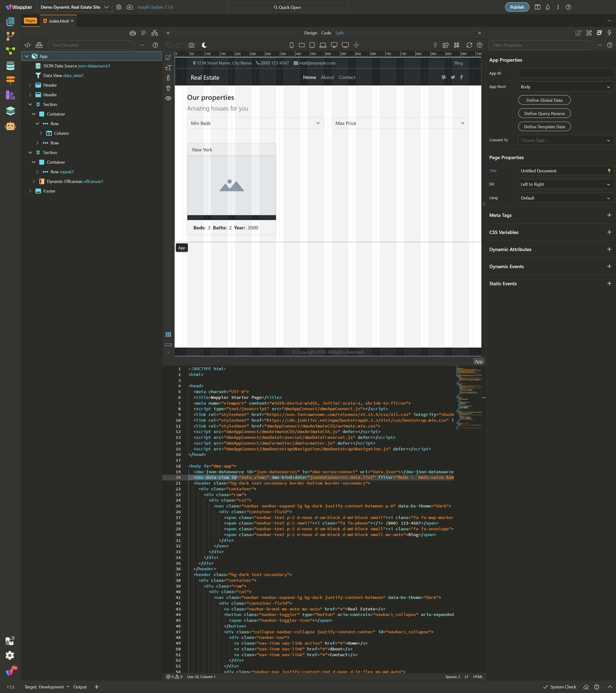Click the Find Elements search field
616x693 pixels.
point(91,45)
